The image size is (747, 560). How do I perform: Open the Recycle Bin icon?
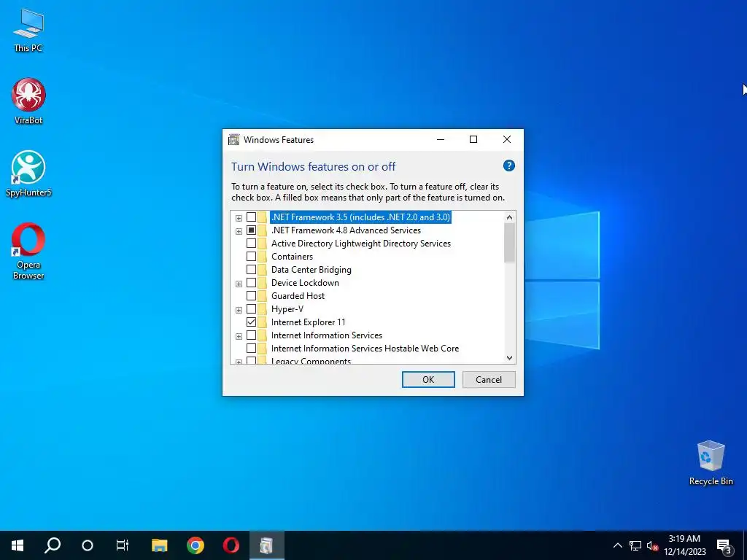[x=711, y=463]
